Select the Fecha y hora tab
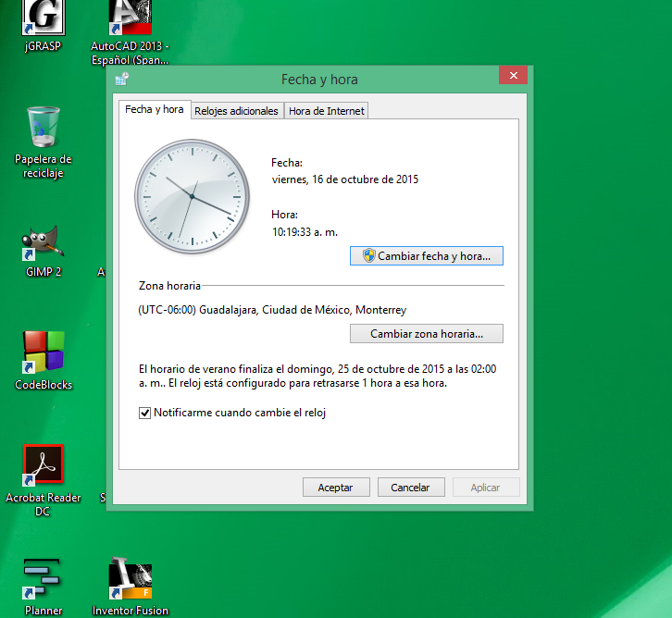672x618 pixels. click(x=155, y=110)
